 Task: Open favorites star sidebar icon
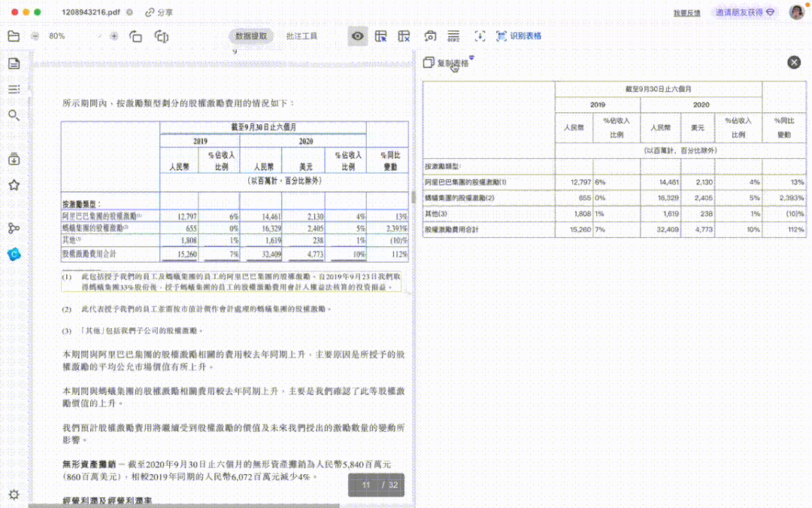(x=14, y=185)
